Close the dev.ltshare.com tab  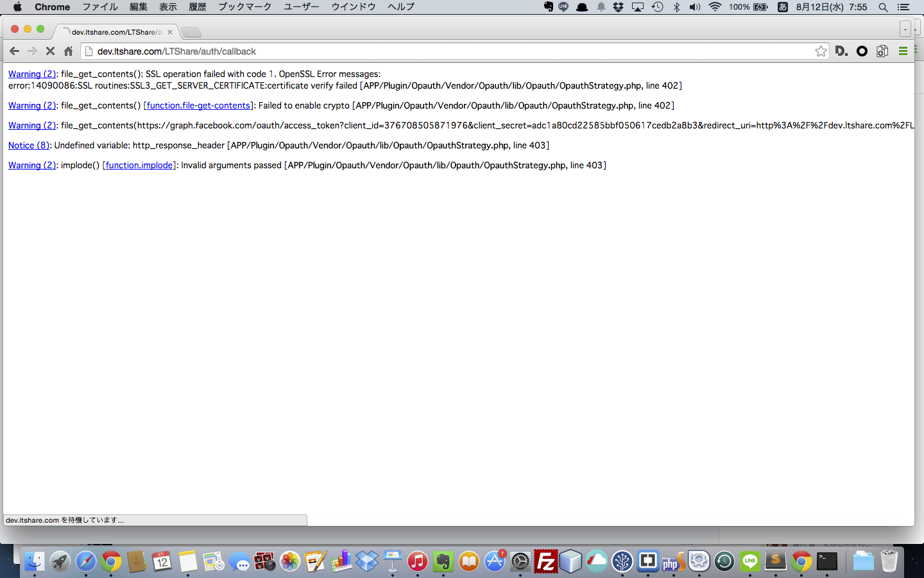tap(170, 32)
